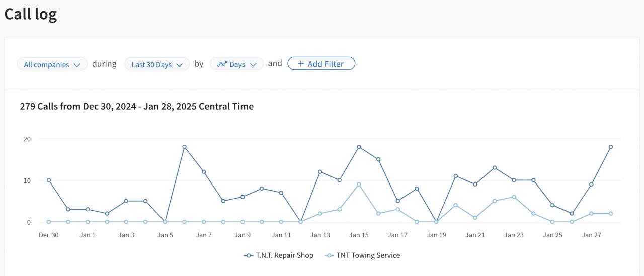Expand the Last 30 Days date range
644x276 pixels.
157,64
